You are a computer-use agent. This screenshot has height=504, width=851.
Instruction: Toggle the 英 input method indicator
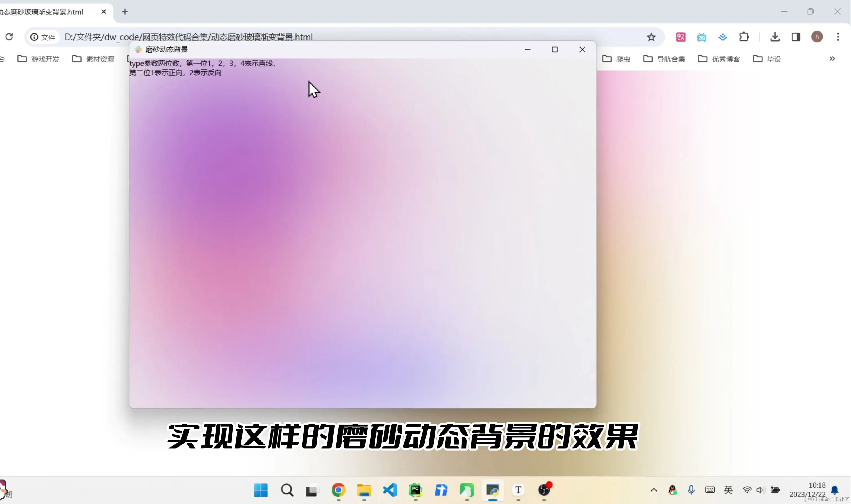pos(728,490)
